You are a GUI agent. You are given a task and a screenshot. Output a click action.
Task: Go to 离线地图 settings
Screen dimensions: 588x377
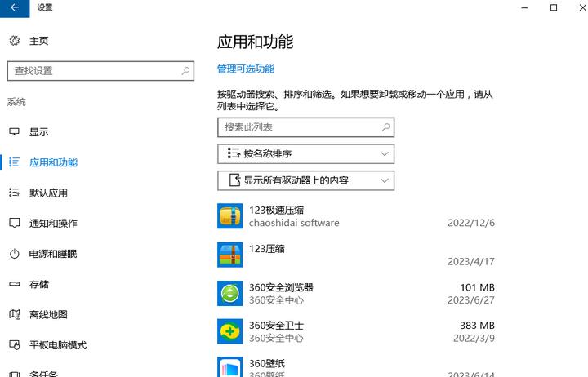pyautogui.click(x=49, y=315)
